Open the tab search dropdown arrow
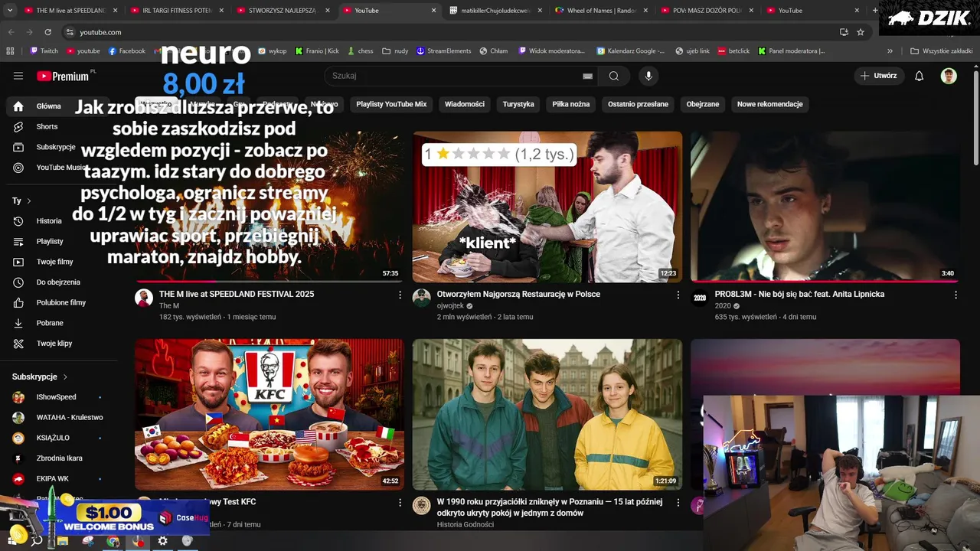 click(11, 11)
